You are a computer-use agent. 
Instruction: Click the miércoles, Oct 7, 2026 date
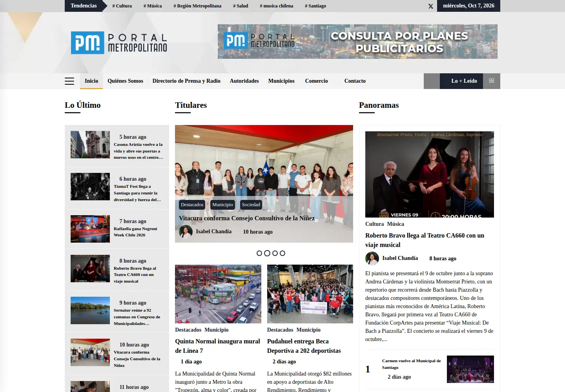tap(468, 6)
